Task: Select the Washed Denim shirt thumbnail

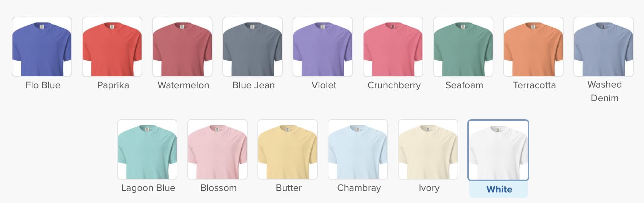Action: click(x=604, y=47)
